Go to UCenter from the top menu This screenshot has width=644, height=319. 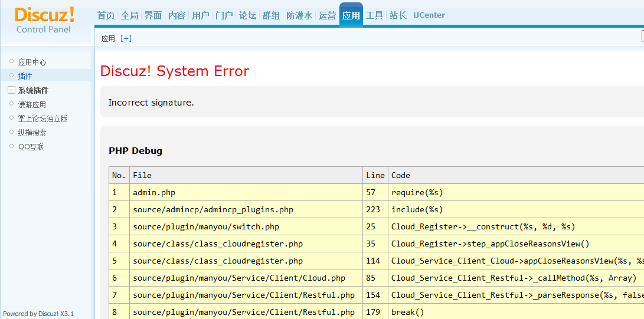pos(429,15)
